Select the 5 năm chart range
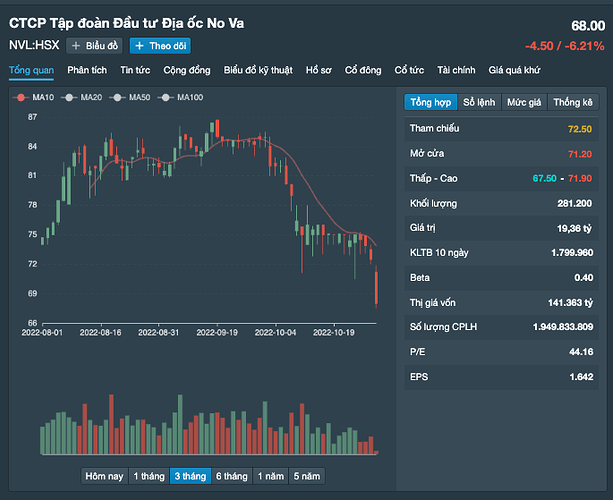Image resolution: width=613 pixels, height=500 pixels. pyautogui.click(x=307, y=476)
